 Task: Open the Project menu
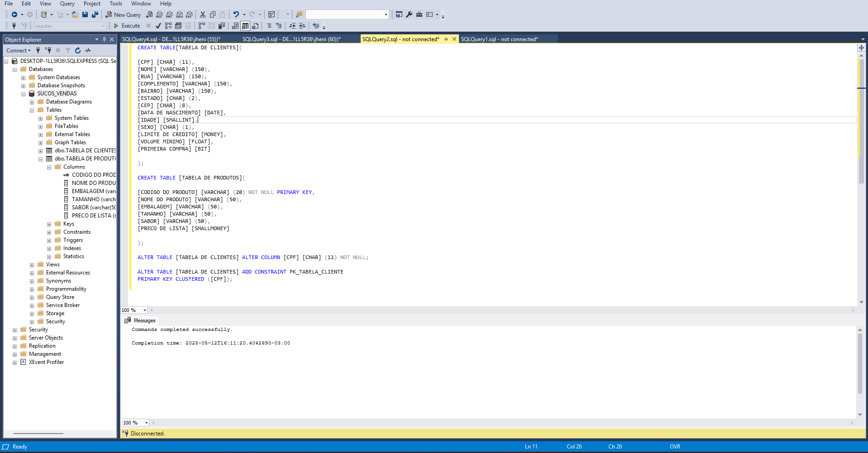point(92,4)
